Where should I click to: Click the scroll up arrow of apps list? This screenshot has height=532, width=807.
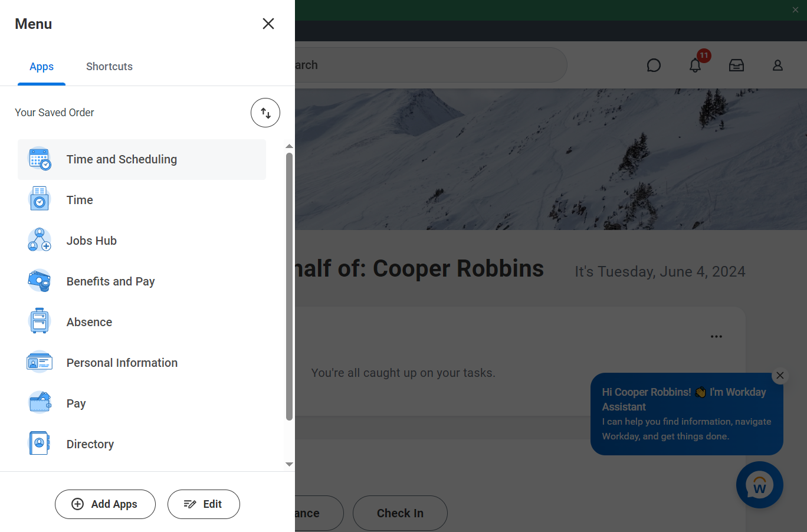[x=289, y=146]
